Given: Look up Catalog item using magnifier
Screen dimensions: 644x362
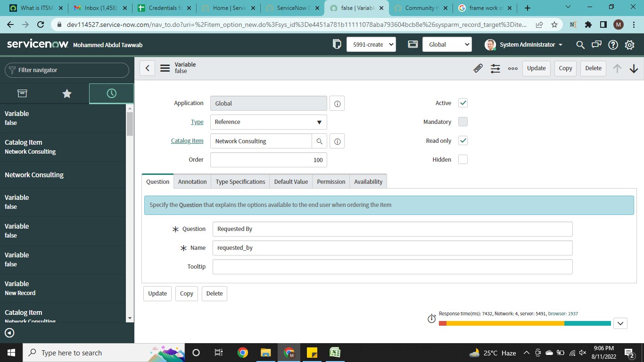Looking at the screenshot, I should click(x=319, y=141).
